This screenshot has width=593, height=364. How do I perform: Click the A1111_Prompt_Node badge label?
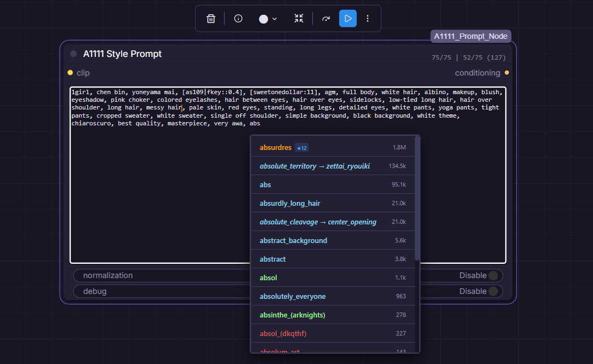coord(471,36)
